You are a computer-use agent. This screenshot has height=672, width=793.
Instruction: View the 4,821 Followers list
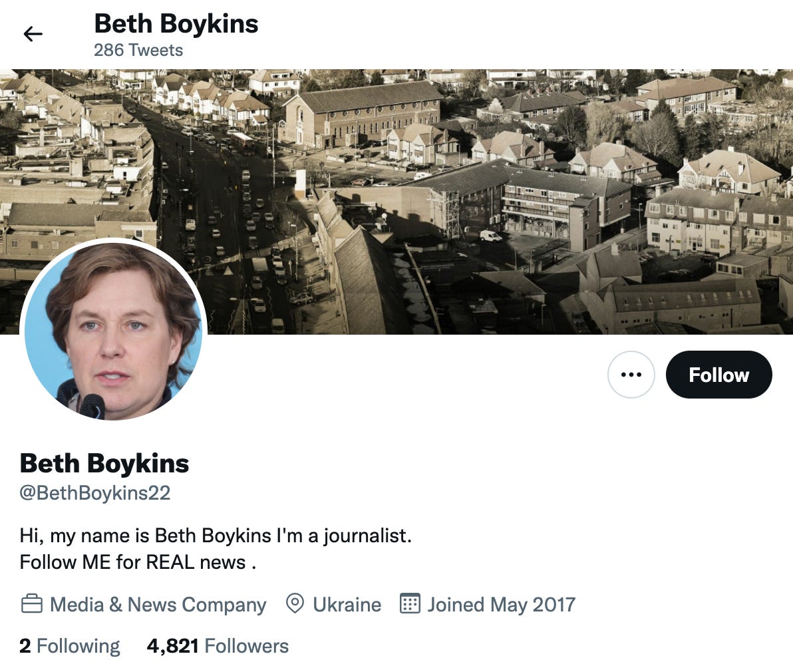pyautogui.click(x=218, y=646)
